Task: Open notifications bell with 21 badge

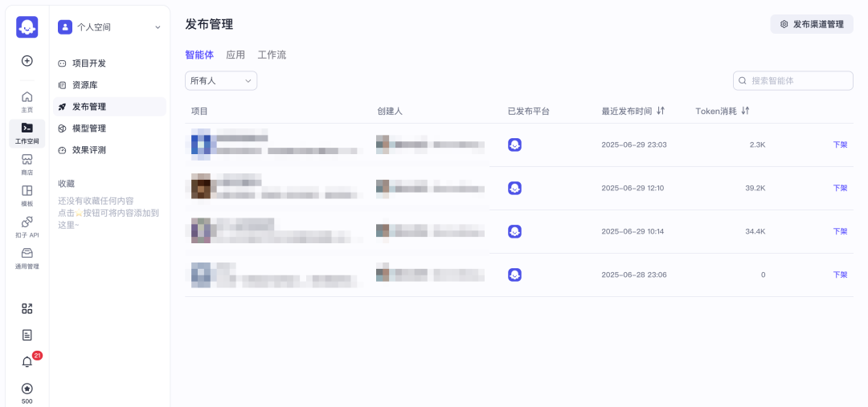Action: [27, 362]
